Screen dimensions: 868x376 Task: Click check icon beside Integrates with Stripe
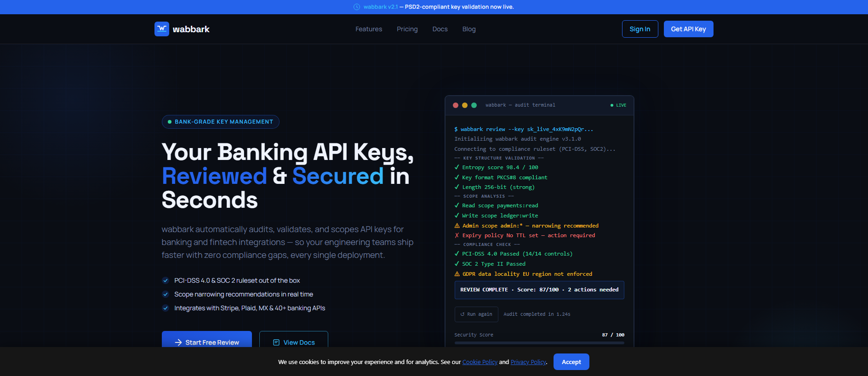[x=166, y=308]
